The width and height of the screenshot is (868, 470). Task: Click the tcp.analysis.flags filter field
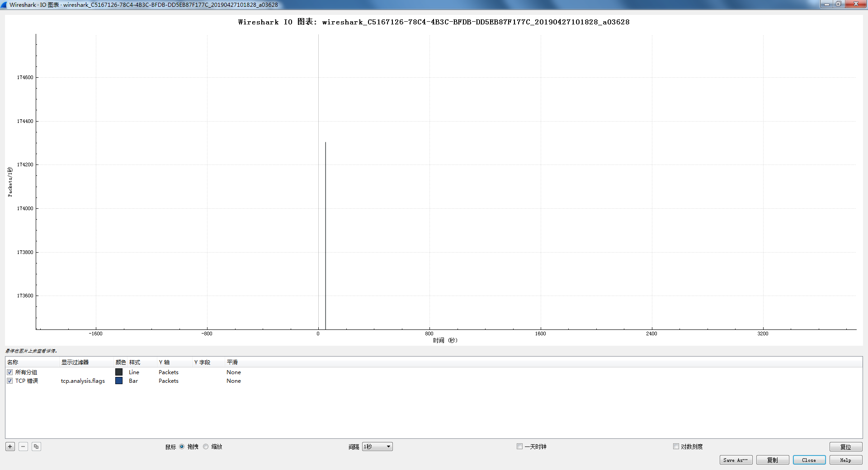(x=83, y=381)
